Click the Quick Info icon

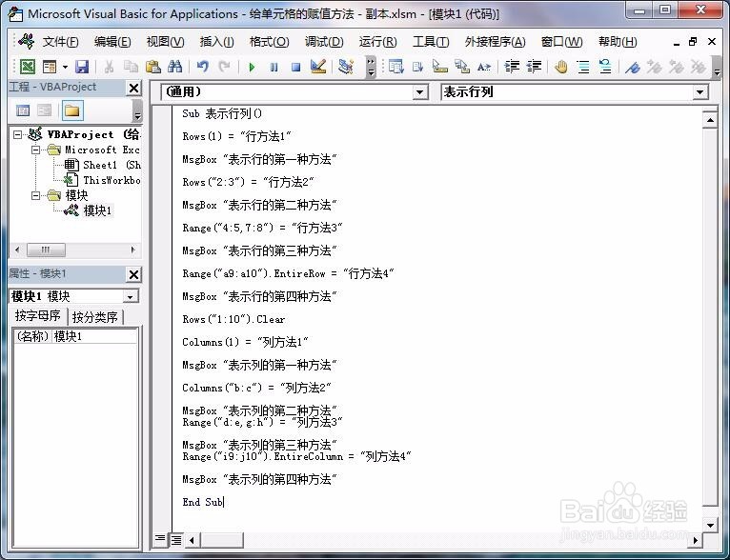click(440, 67)
